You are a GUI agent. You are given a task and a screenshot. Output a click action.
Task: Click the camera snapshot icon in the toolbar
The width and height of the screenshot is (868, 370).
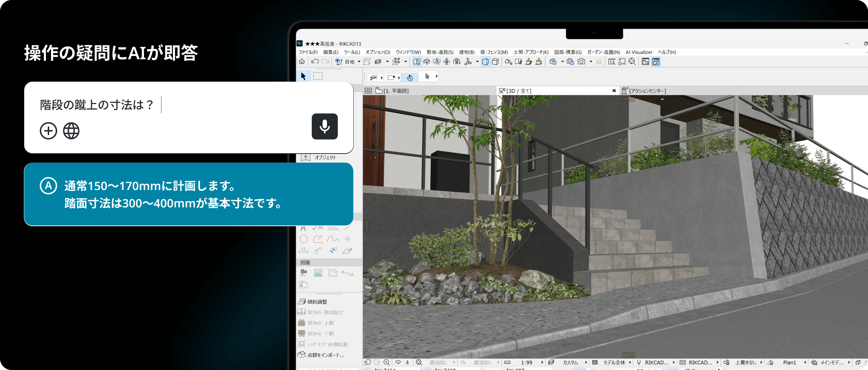[x=582, y=62]
